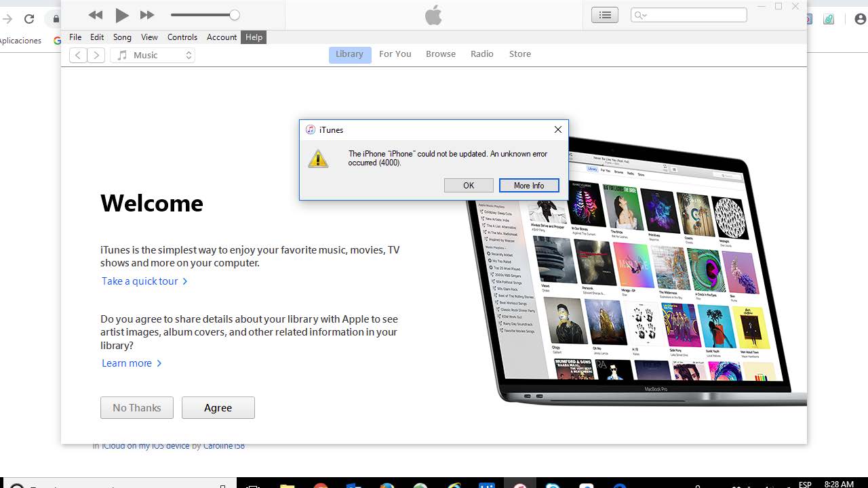This screenshot has height=488, width=868.
Task: Switch to the Library tab
Action: click(x=350, y=54)
